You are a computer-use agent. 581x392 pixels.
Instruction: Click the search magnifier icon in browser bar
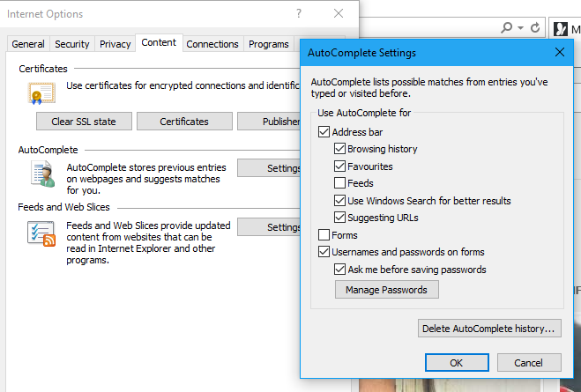tap(507, 28)
